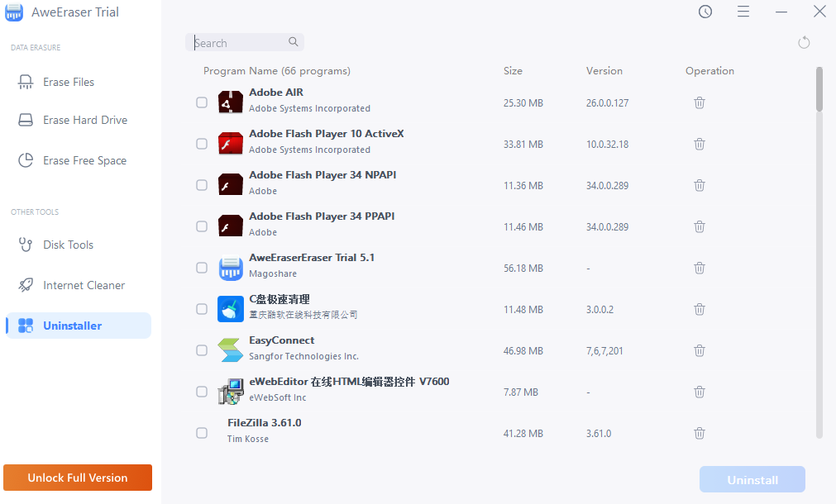Click Adobe Flash Player 10 ActiveX icon
This screenshot has width=836, height=504.
[x=231, y=144]
